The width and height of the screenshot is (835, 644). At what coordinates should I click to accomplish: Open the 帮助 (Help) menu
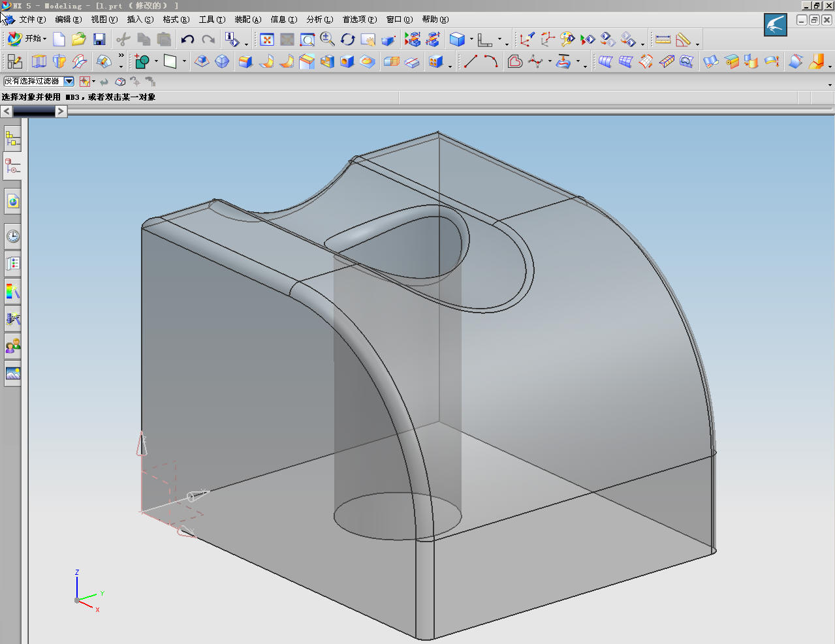pyautogui.click(x=435, y=20)
